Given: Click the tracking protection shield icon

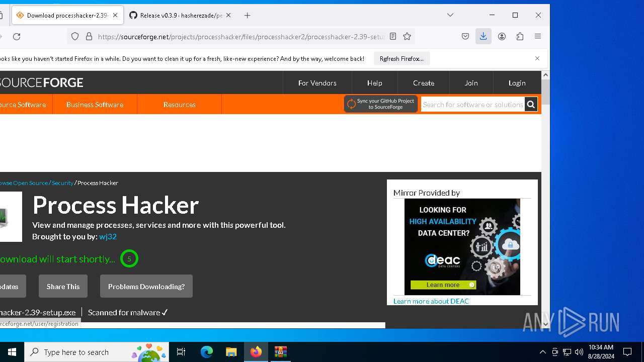Looking at the screenshot, I should click(75, 36).
